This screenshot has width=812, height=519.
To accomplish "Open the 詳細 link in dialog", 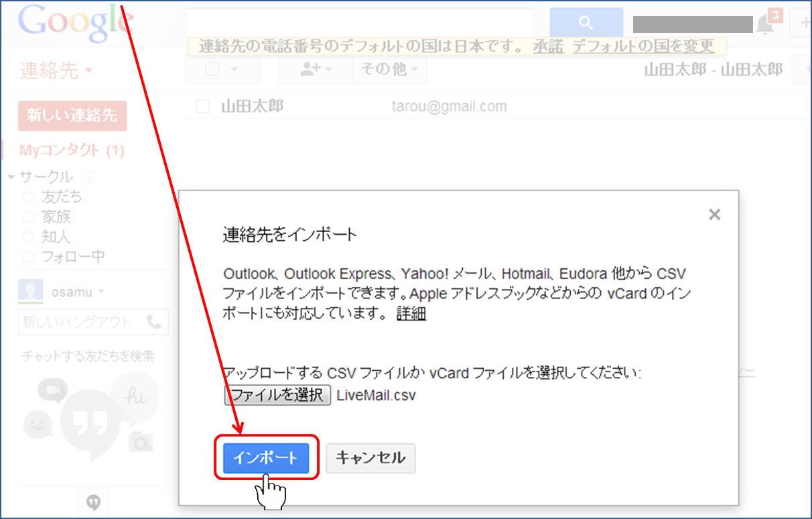I will point(411,313).
